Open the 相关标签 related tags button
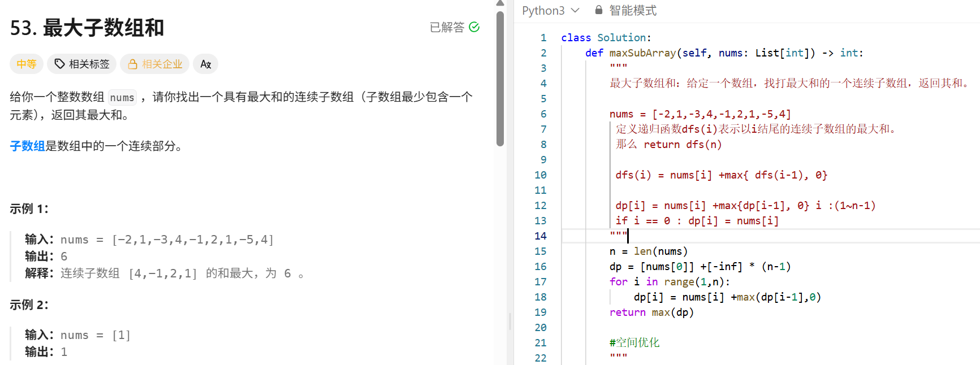Image resolution: width=980 pixels, height=365 pixels. pos(82,64)
